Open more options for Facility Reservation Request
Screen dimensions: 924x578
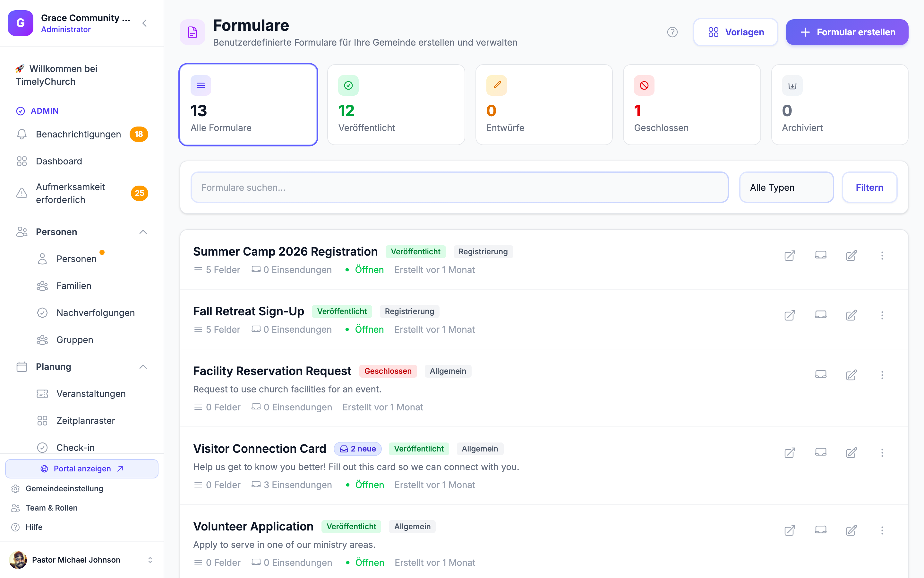(882, 375)
